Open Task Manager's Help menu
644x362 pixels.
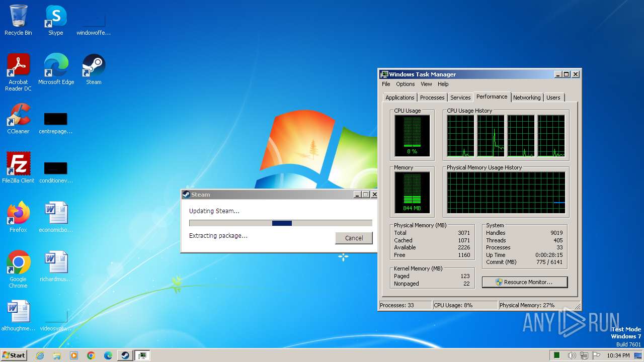click(443, 84)
